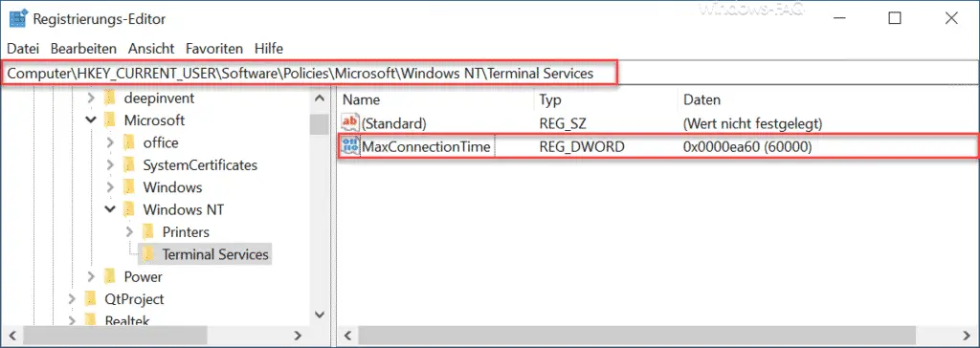
Task: Click tree pane scroll up arrow
Action: click(320, 98)
